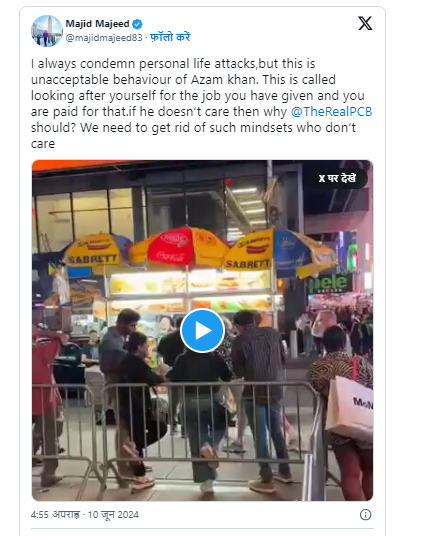Screen dimensions: 439x536
Task: Click the green pele sign in video
Action: coord(328,282)
